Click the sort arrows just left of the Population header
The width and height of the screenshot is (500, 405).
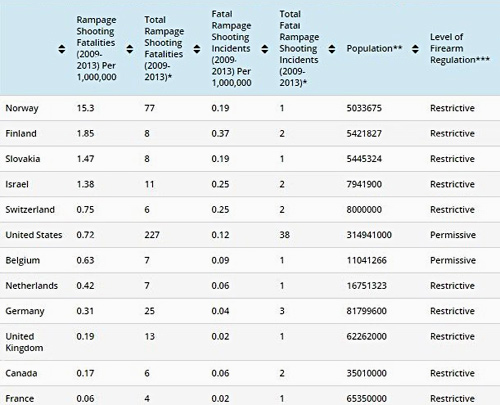click(332, 49)
